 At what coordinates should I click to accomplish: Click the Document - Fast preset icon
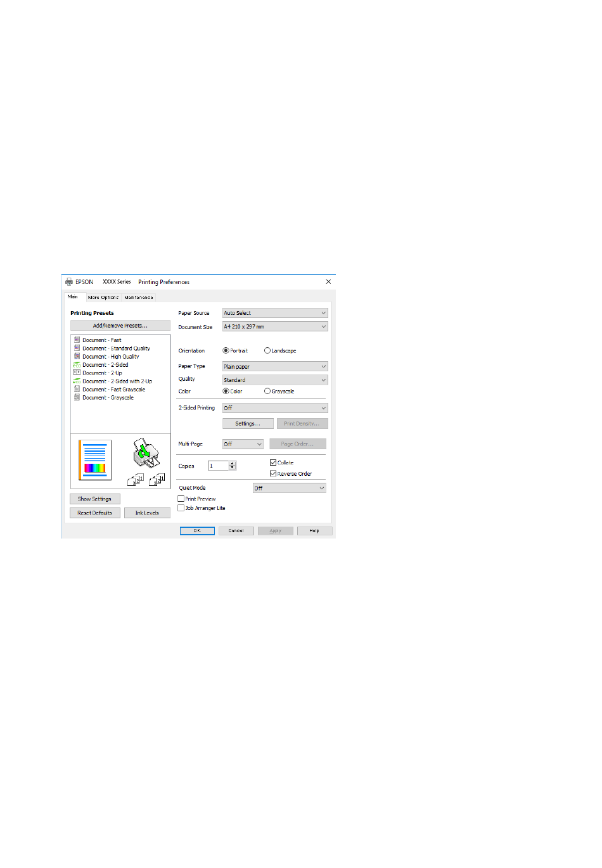(x=77, y=340)
